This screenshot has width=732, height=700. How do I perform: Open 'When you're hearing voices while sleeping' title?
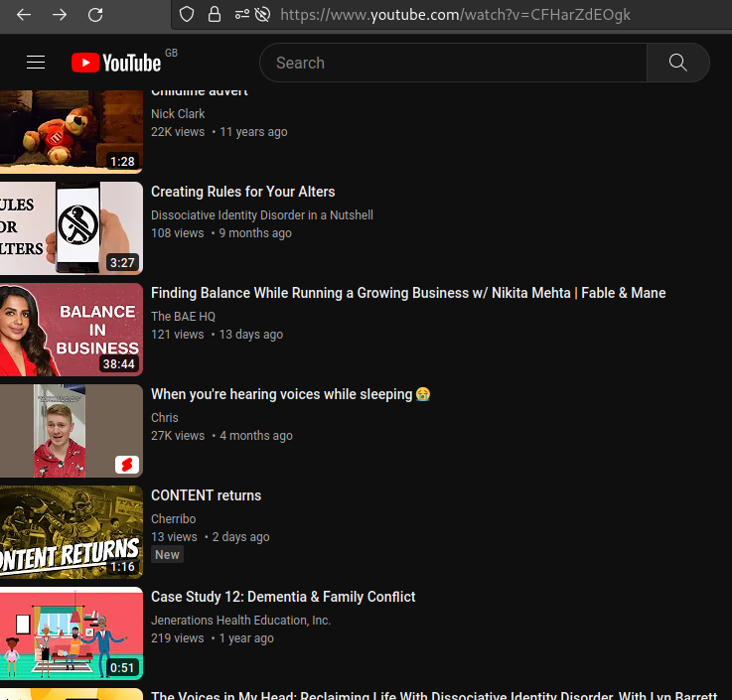tap(290, 394)
